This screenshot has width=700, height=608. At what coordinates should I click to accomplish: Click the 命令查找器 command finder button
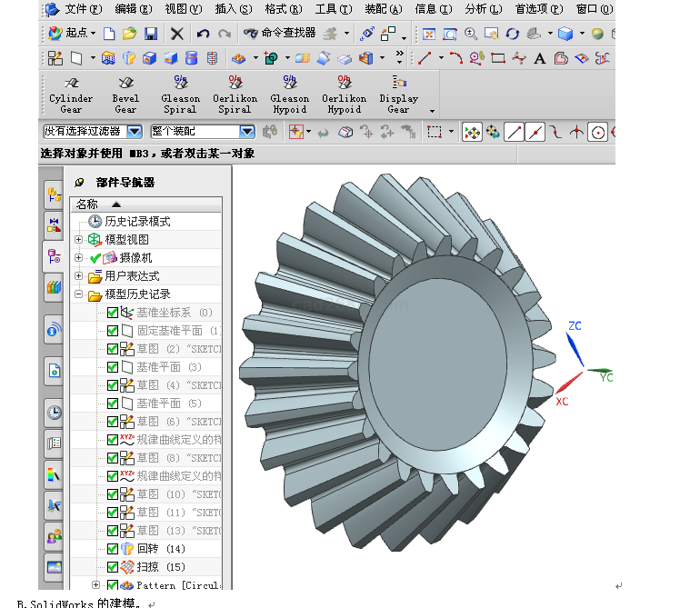click(x=280, y=34)
